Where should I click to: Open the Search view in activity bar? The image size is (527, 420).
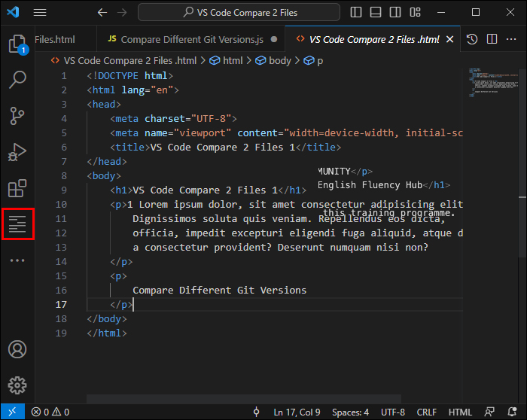17,79
